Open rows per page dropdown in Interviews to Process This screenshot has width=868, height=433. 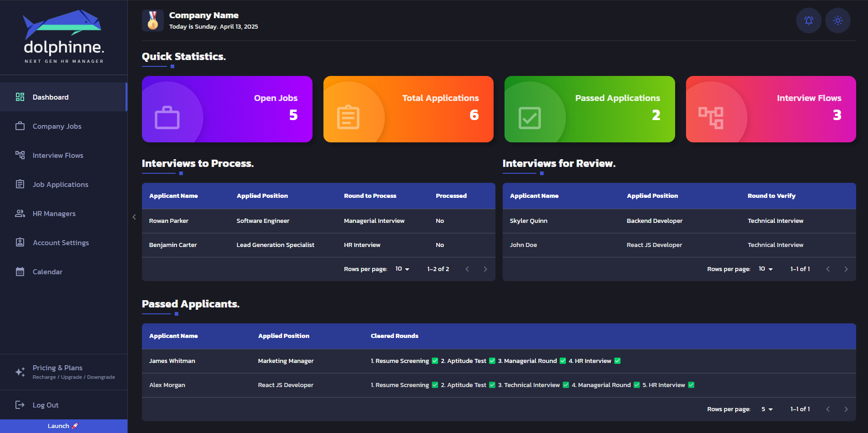402,269
